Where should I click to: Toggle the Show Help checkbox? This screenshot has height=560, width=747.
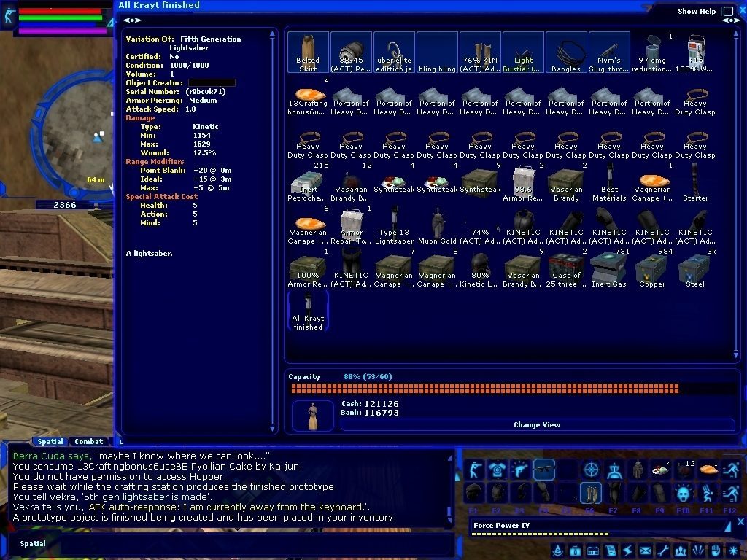pos(727,12)
